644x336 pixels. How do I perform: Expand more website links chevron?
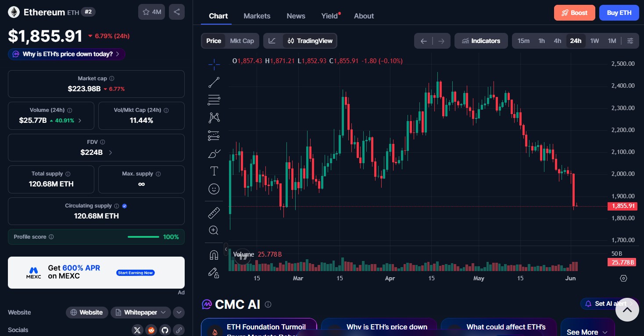tap(179, 312)
